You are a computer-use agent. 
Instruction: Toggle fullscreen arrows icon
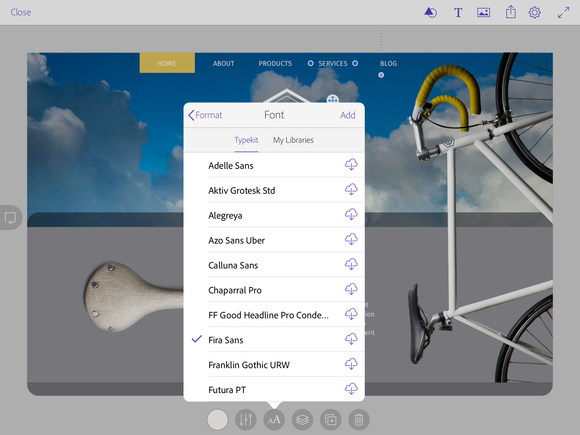[563, 13]
